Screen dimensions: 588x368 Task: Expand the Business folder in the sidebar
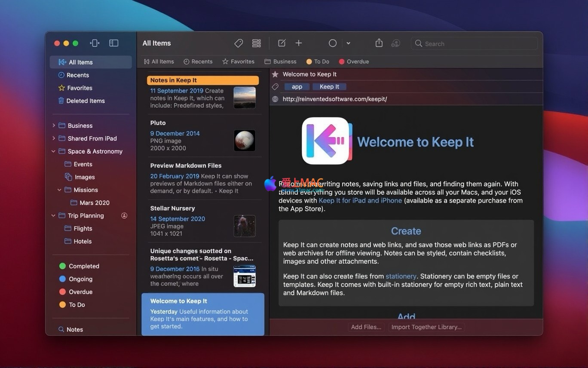tap(54, 126)
